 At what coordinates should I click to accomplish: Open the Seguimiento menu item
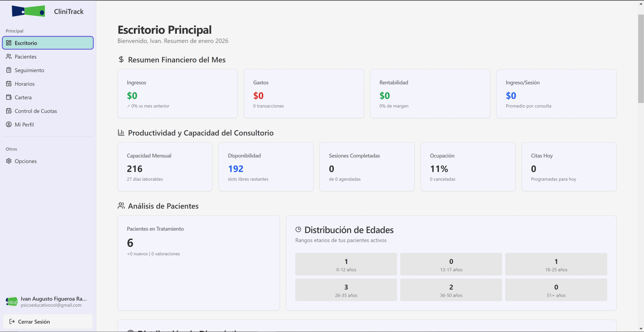[x=29, y=70]
